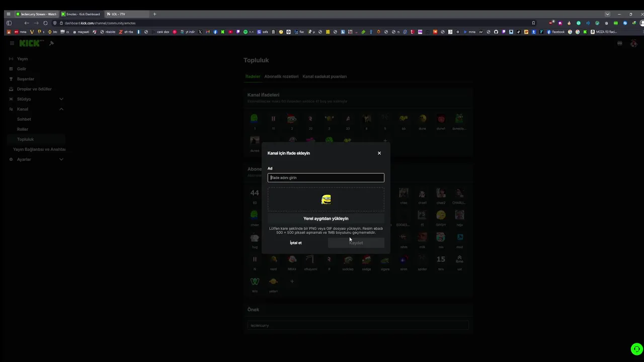This screenshot has height=362, width=644.
Task: Click the 'nerd' emote thumbnail
Action: point(273,259)
